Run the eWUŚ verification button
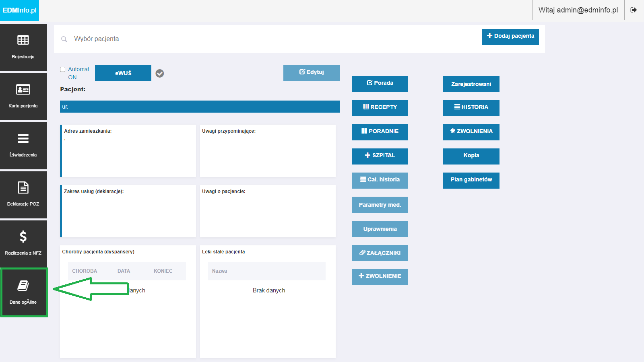Screen dimensions: 644x362 tap(123, 73)
